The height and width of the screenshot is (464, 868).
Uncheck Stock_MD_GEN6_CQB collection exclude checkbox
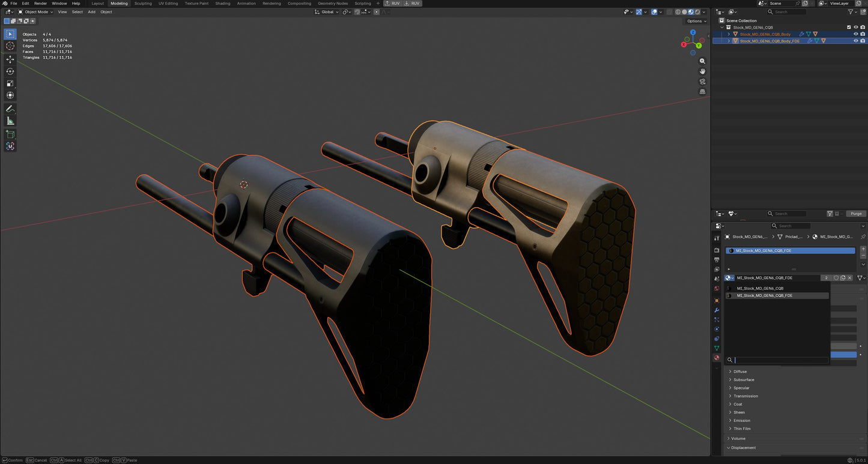[849, 27]
